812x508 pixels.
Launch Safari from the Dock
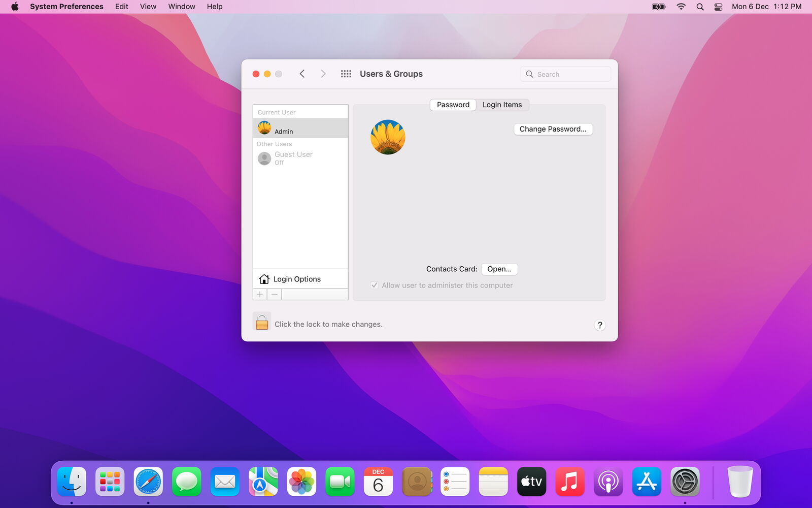pyautogui.click(x=148, y=482)
